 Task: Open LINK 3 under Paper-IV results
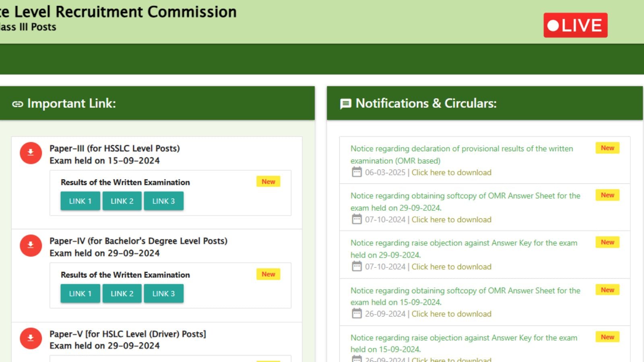pos(163,294)
